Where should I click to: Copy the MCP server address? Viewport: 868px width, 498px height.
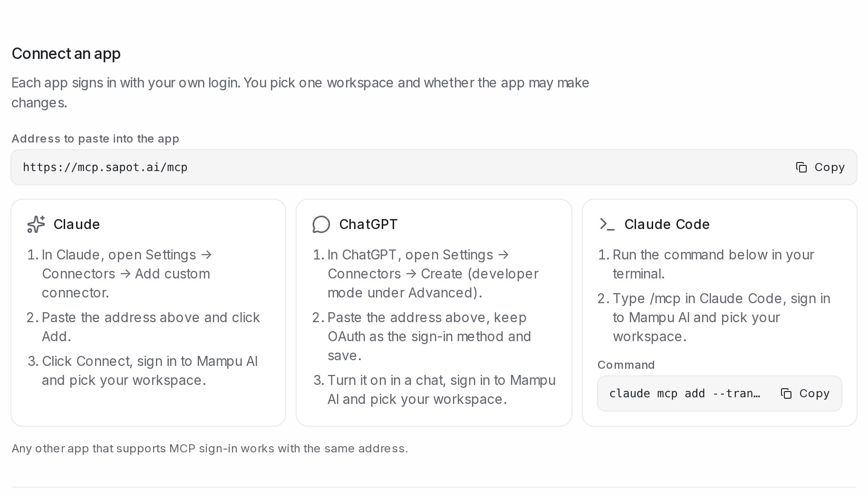[820, 167]
